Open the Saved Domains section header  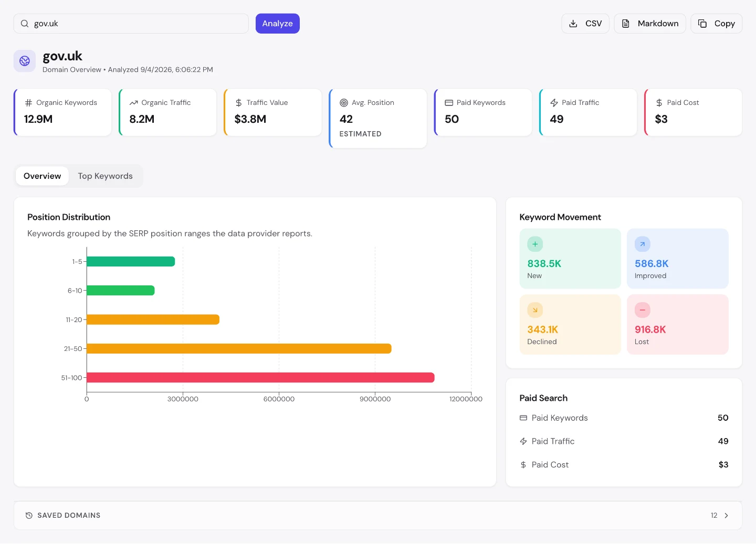pyautogui.click(x=378, y=516)
